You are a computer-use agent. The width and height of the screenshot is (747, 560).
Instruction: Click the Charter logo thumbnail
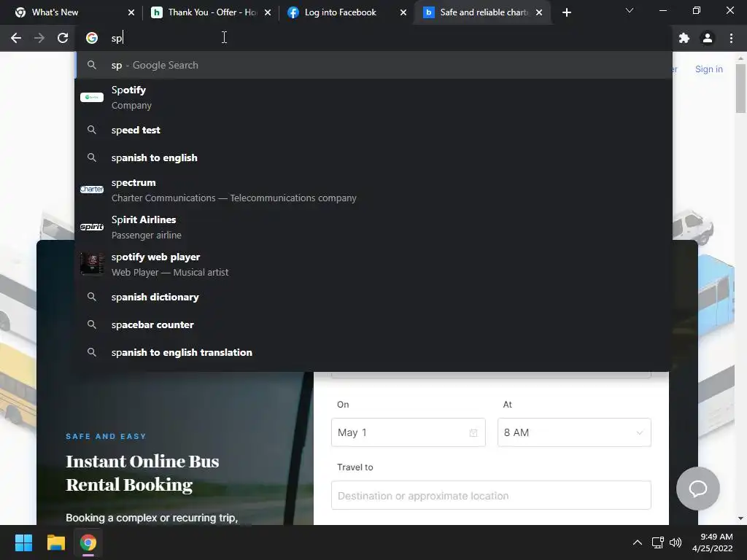click(92, 190)
